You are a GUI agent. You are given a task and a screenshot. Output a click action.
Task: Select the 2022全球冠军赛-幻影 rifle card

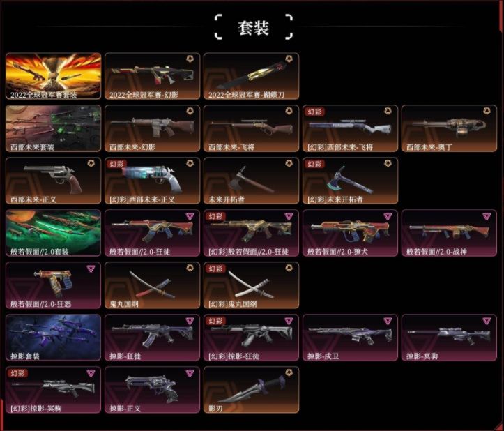pyautogui.click(x=153, y=76)
